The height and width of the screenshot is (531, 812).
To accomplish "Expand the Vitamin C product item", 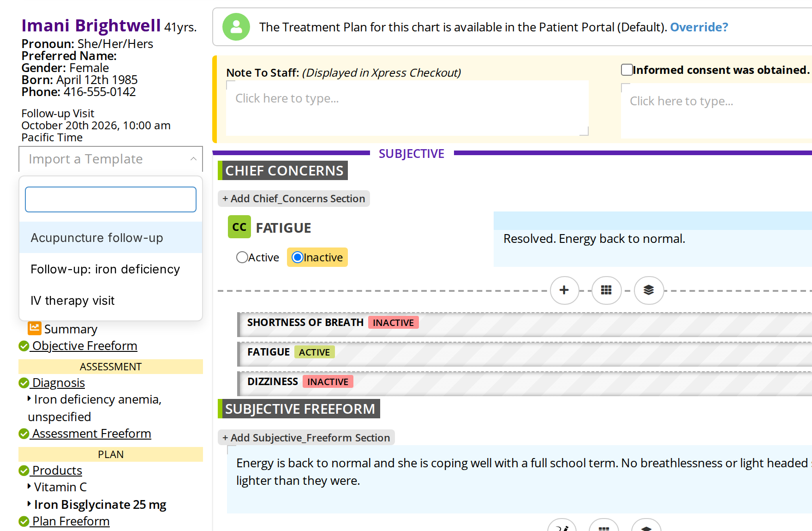I will [30, 486].
